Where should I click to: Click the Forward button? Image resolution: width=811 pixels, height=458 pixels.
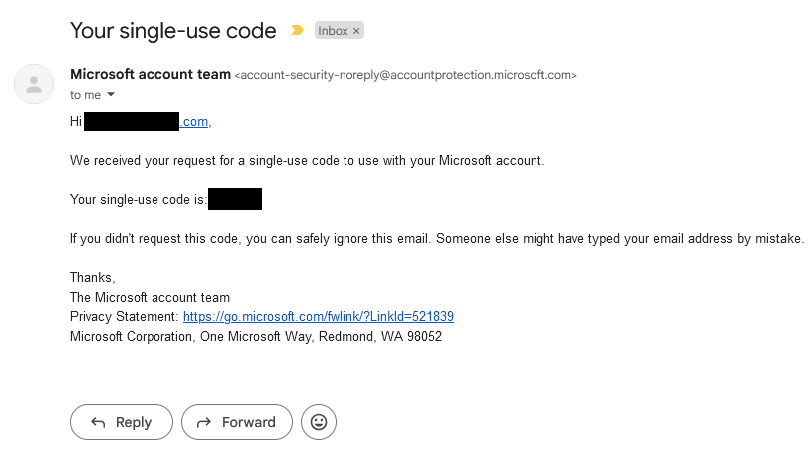point(237,422)
